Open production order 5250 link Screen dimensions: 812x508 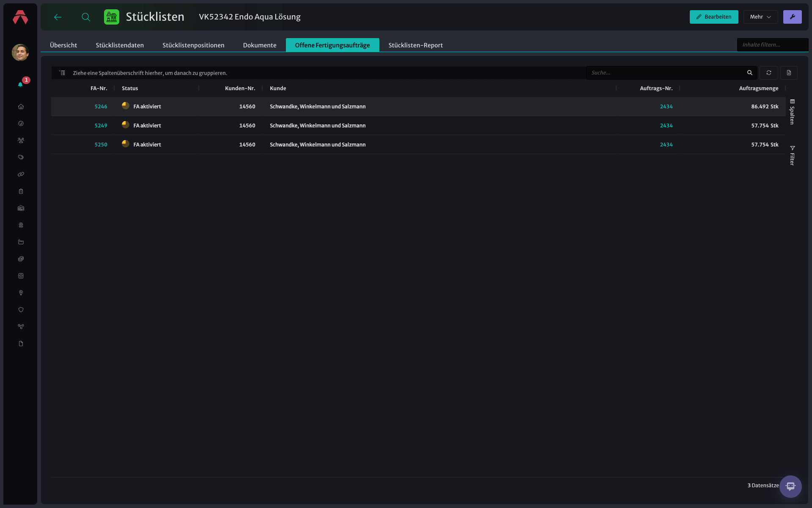pyautogui.click(x=101, y=144)
